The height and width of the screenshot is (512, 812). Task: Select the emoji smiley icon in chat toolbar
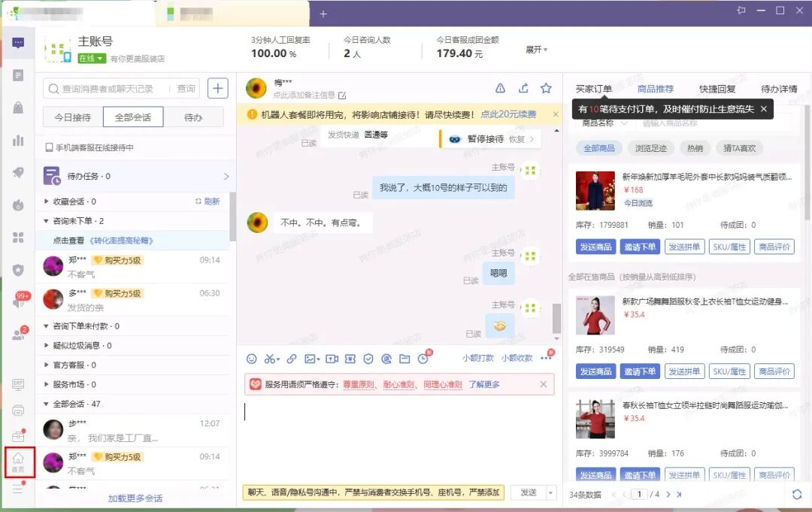click(x=253, y=359)
